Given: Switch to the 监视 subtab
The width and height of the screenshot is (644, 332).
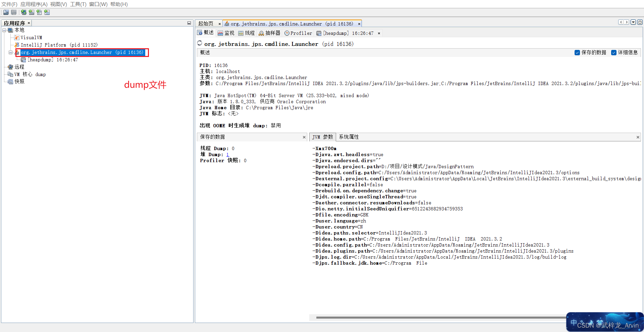Looking at the screenshot, I should [226, 33].
